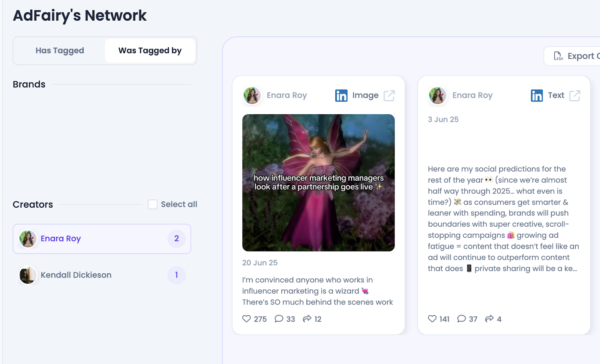This screenshot has width=600, height=364.
Task: Click Enara Roy avatar on Image post card
Action: [252, 96]
